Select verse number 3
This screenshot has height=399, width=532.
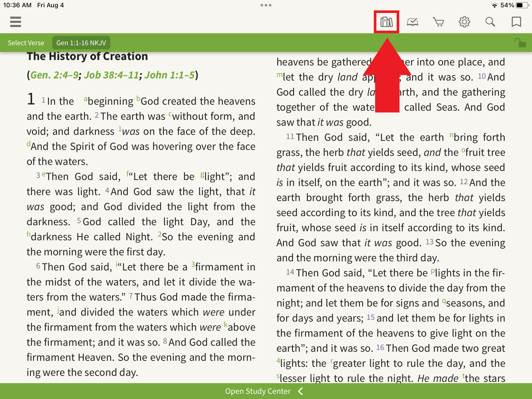click(38, 176)
